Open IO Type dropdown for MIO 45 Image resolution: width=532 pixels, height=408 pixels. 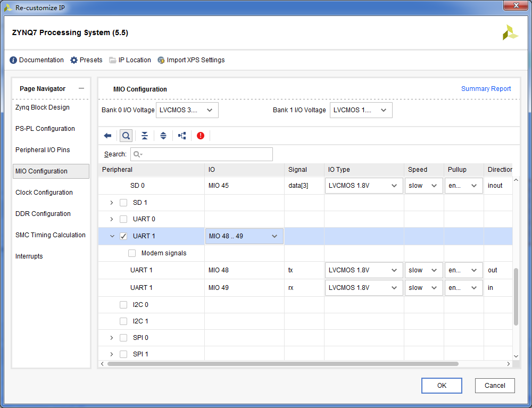coord(364,186)
